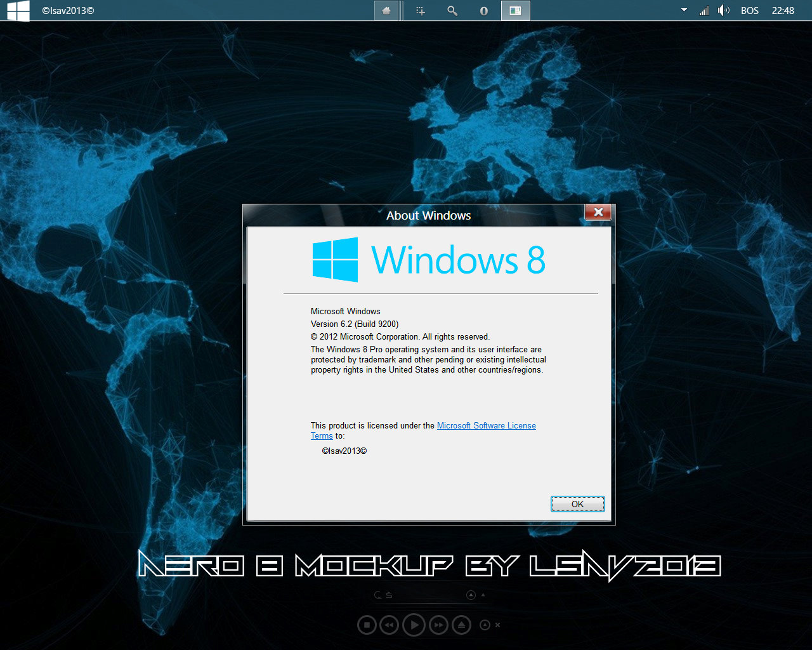Start playback with the Play button

click(x=414, y=625)
